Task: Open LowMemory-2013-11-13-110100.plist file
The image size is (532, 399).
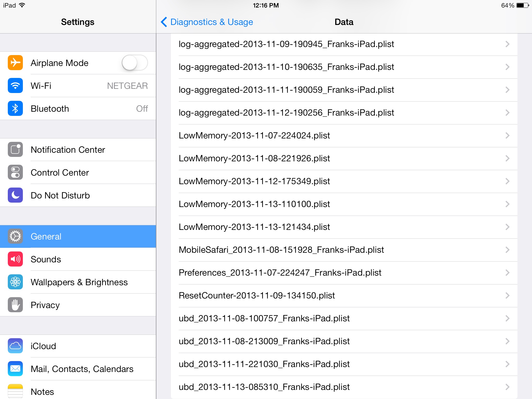Action: coord(344,204)
